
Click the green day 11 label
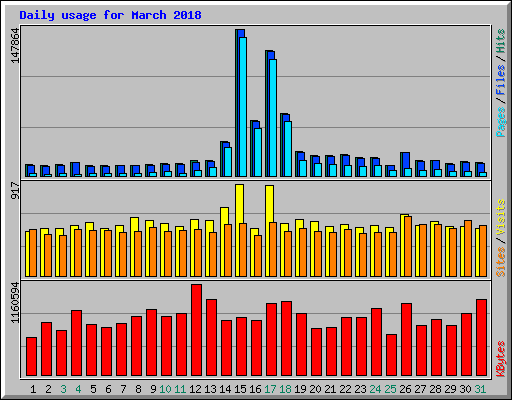click(180, 389)
